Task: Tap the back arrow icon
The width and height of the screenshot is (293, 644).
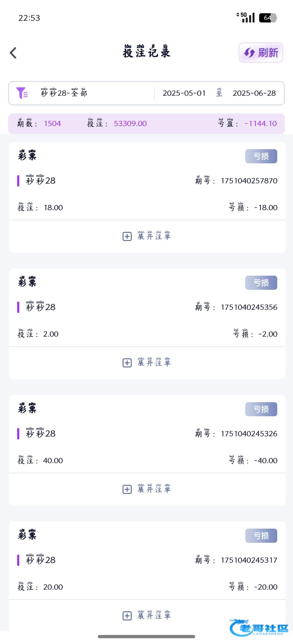Action: 13,53
